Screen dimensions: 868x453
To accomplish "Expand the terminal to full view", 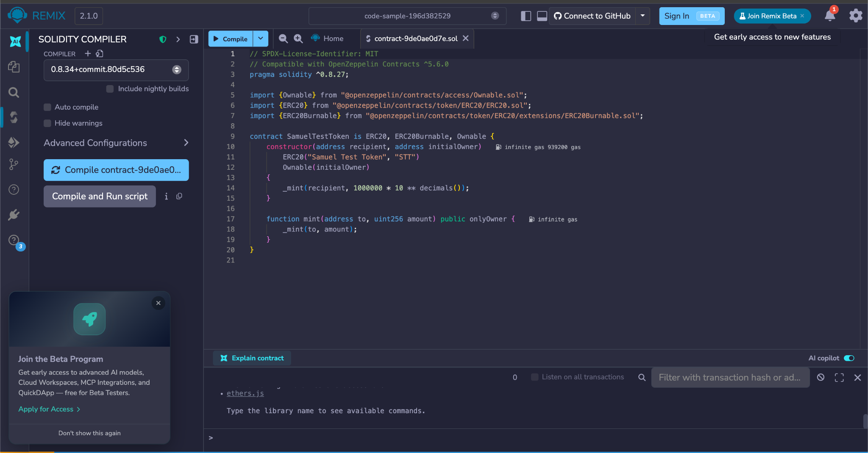I will click(x=839, y=377).
